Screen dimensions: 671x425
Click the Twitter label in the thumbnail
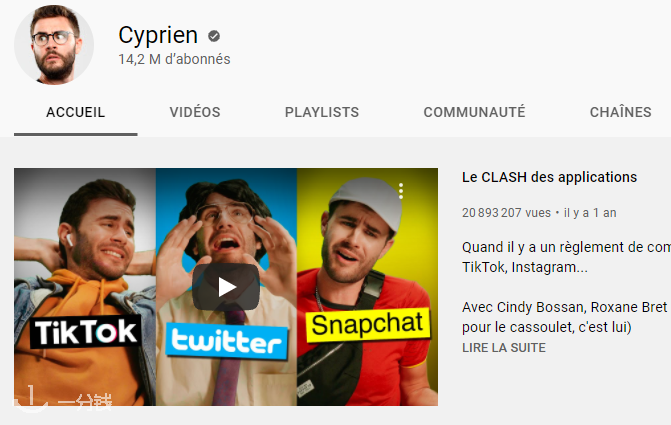[226, 341]
